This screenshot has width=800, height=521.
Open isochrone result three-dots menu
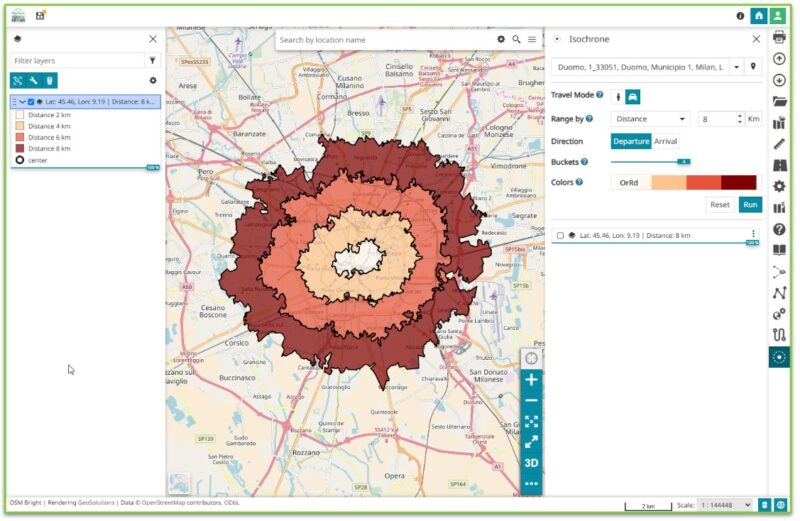[x=753, y=234]
